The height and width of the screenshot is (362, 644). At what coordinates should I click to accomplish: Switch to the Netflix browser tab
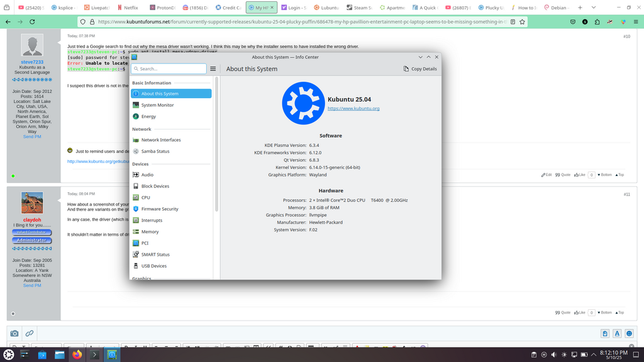click(128, 8)
